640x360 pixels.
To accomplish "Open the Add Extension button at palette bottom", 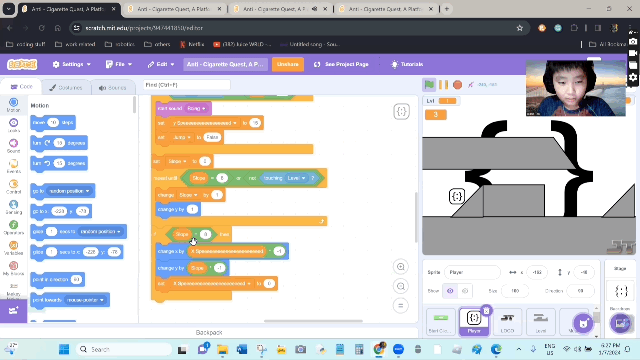I will 13,311.
